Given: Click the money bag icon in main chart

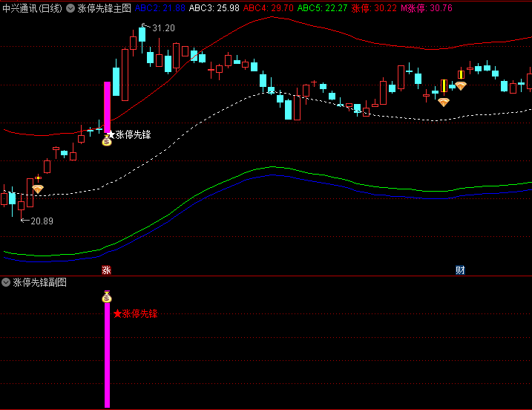Looking at the screenshot, I should pyautogui.click(x=107, y=140).
